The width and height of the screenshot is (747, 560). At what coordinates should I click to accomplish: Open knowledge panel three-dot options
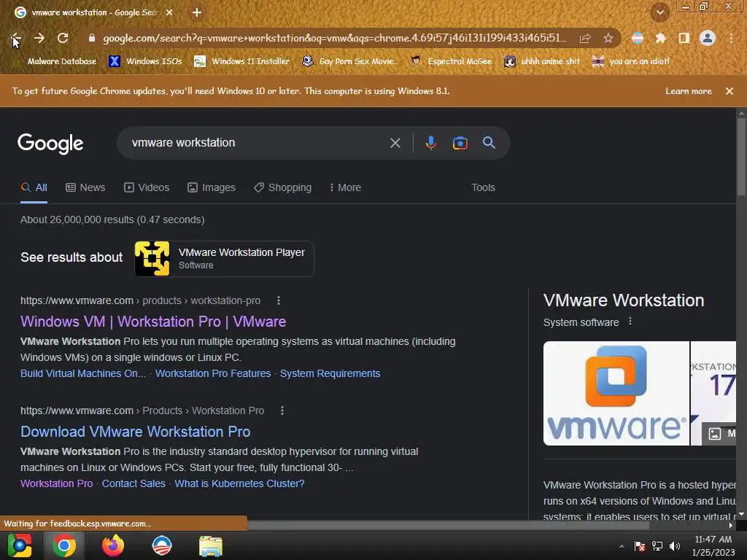[x=630, y=322]
